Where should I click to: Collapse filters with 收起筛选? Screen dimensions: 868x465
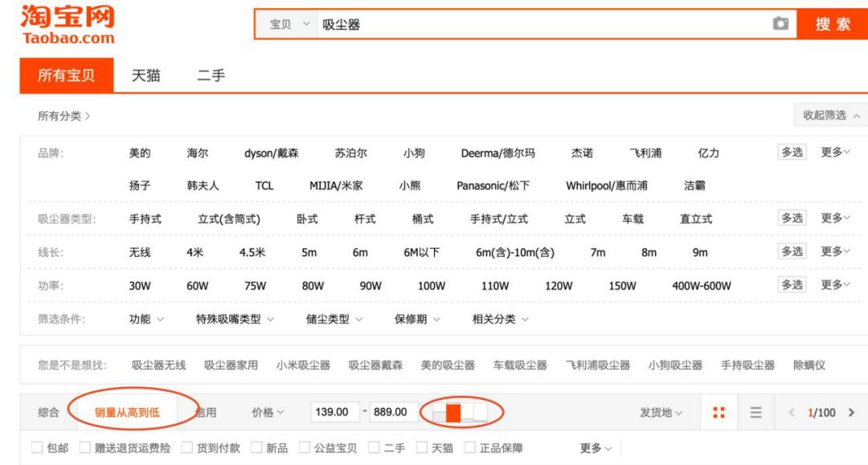(x=831, y=115)
